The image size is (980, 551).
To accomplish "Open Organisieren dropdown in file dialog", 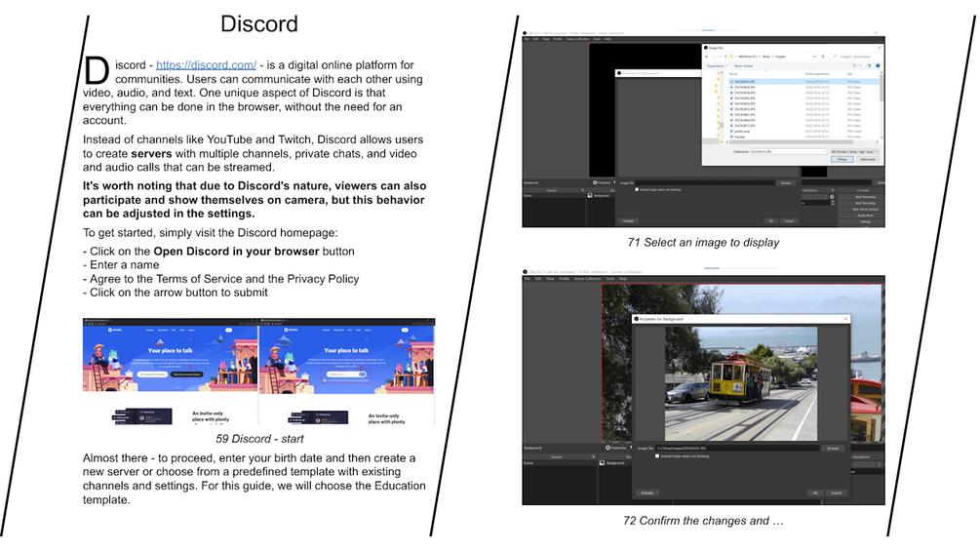I will point(717,65).
